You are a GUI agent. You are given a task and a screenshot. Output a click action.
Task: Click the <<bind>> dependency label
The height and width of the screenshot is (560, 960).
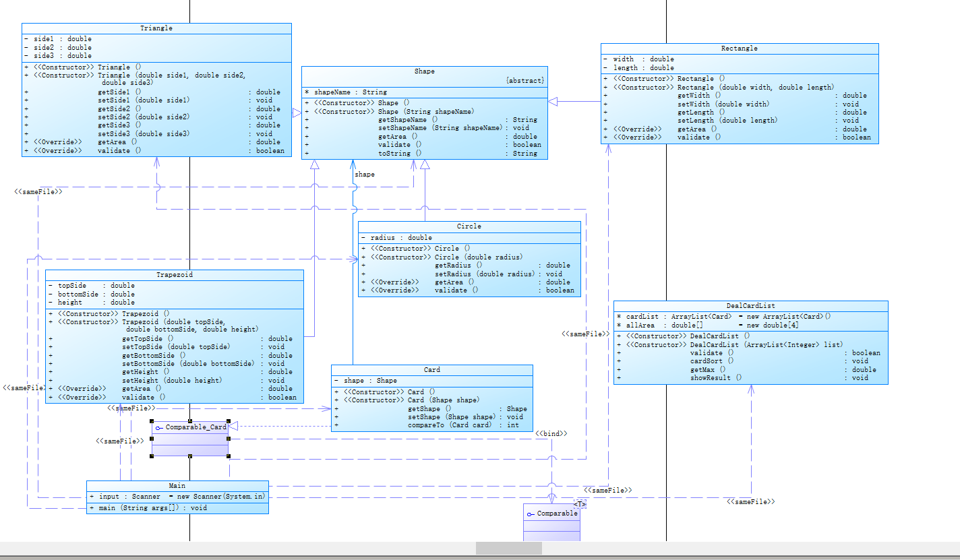coord(551,433)
